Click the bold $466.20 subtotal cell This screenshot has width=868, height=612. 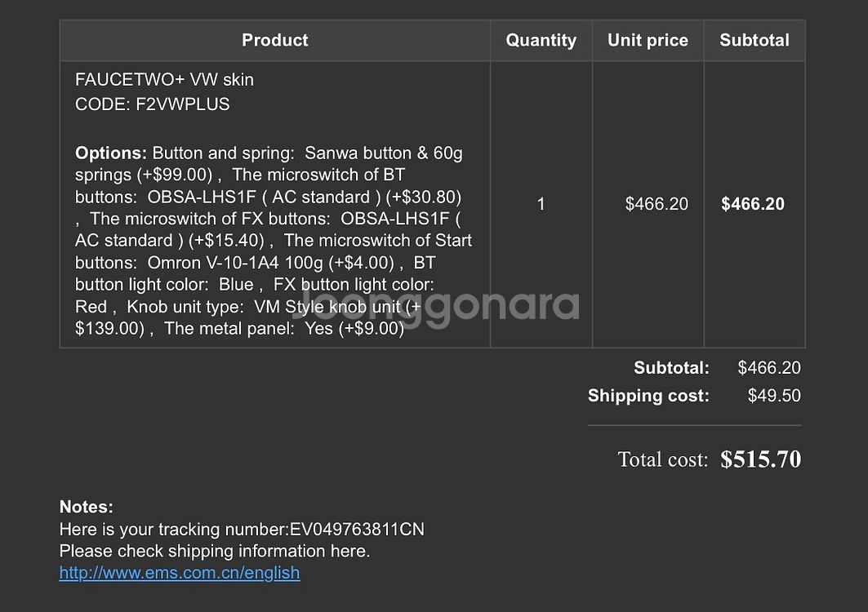(x=753, y=204)
